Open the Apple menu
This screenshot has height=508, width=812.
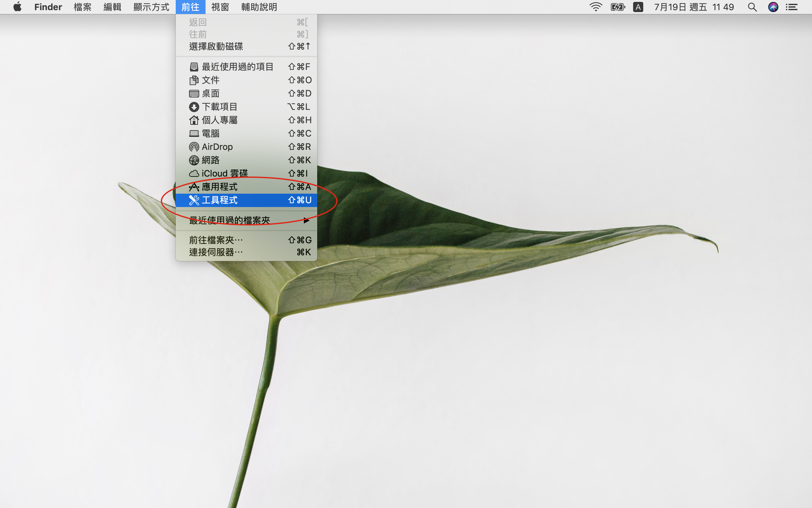point(17,7)
